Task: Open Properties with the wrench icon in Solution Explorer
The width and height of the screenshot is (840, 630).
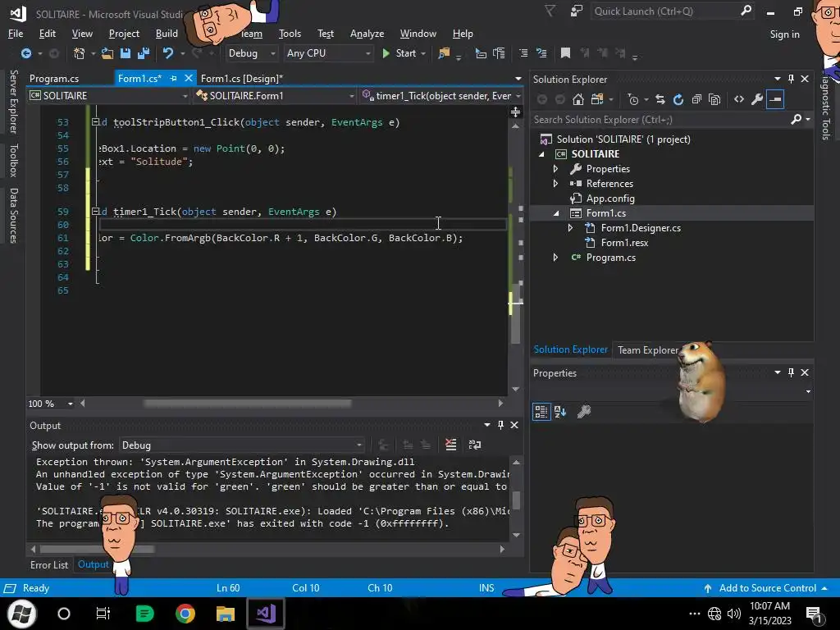Action: [x=757, y=99]
